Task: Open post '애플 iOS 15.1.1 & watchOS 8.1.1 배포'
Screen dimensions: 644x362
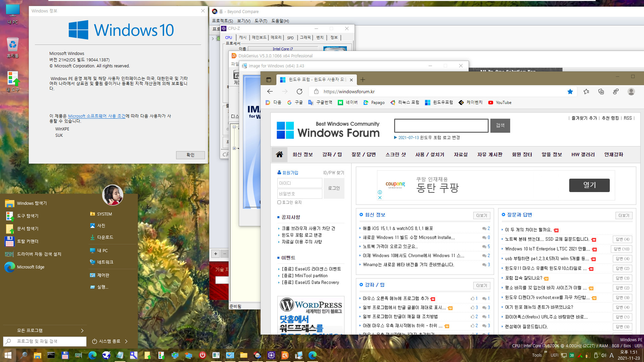Action: 398,228
